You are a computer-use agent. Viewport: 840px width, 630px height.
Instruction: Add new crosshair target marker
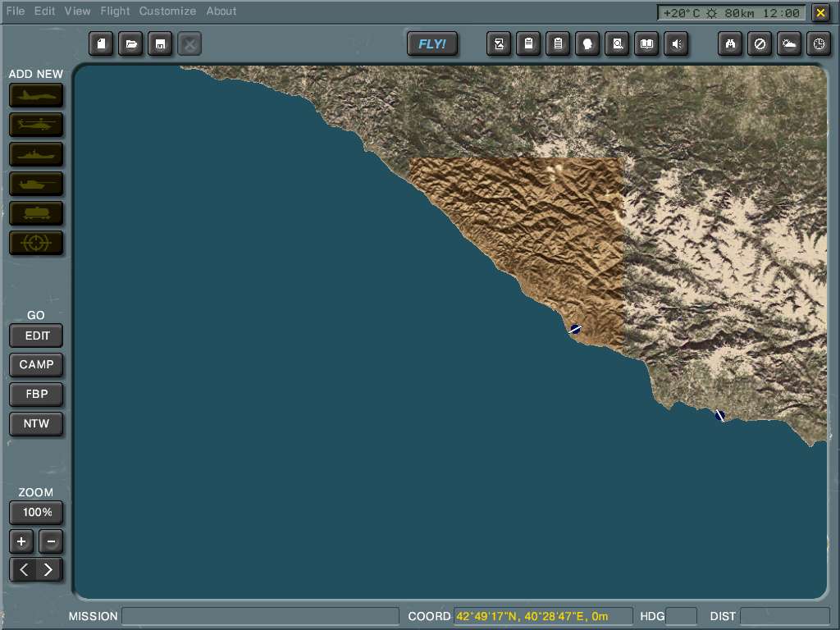pyautogui.click(x=36, y=243)
